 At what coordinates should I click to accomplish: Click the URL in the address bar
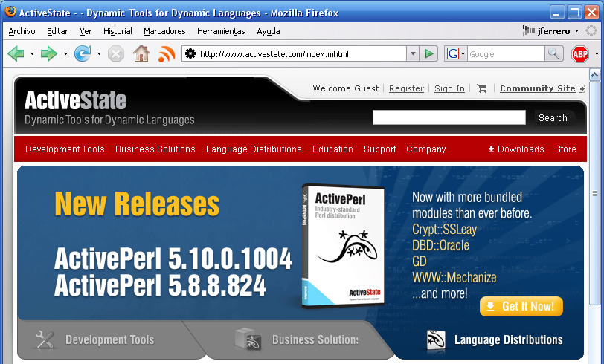click(x=274, y=54)
